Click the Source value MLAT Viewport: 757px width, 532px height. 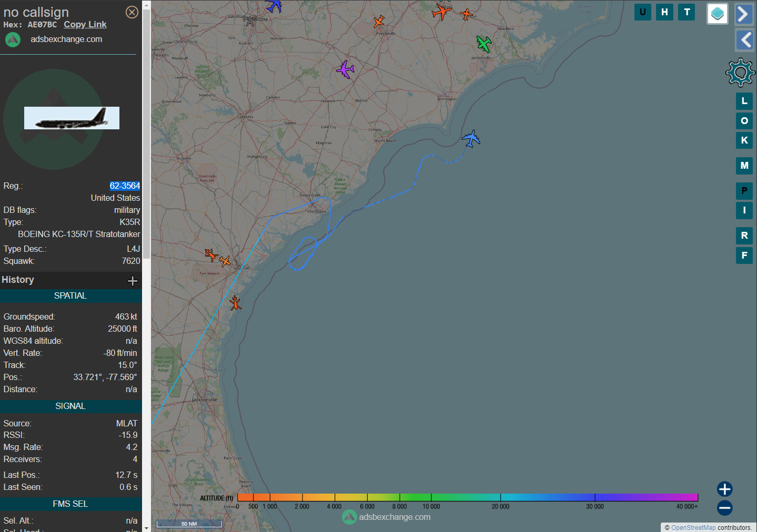pos(127,424)
